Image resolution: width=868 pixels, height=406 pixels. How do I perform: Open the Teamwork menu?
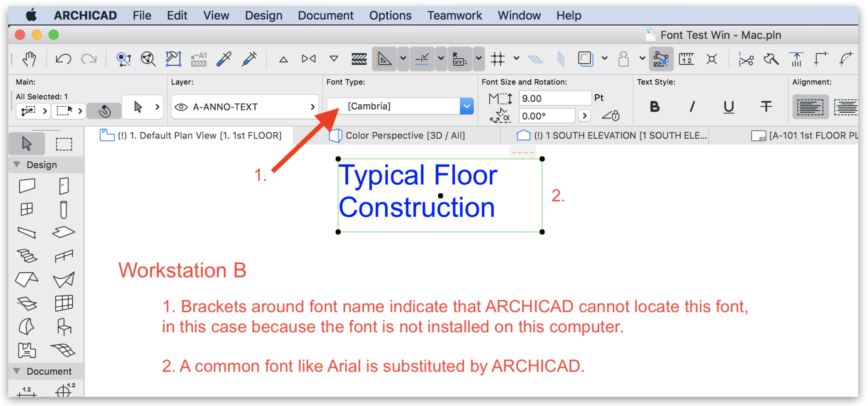pyautogui.click(x=454, y=16)
